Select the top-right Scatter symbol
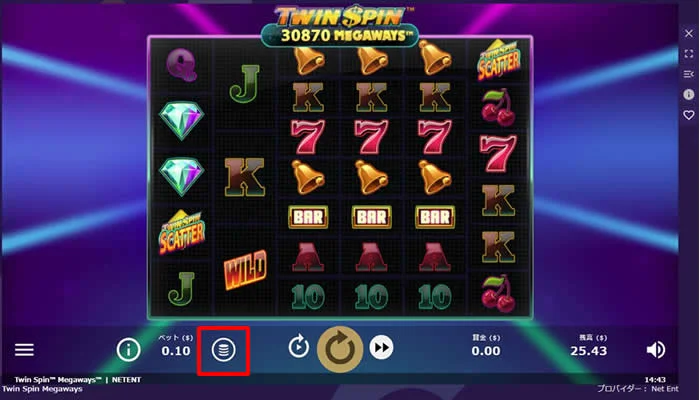700x400 pixels. click(499, 61)
